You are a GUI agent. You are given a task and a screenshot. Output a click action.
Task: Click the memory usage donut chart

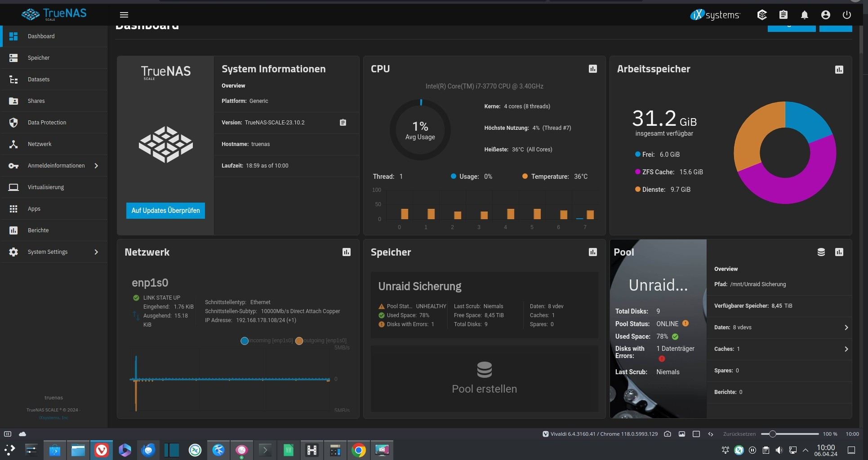coord(785,153)
